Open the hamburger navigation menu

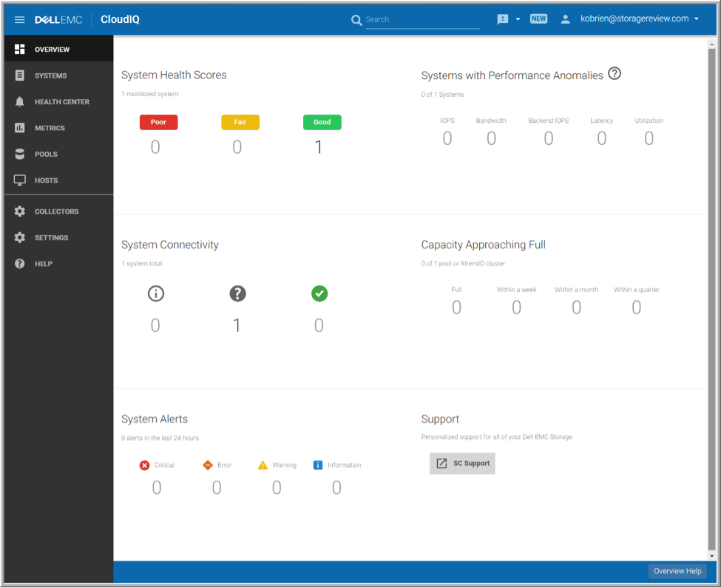tap(19, 19)
